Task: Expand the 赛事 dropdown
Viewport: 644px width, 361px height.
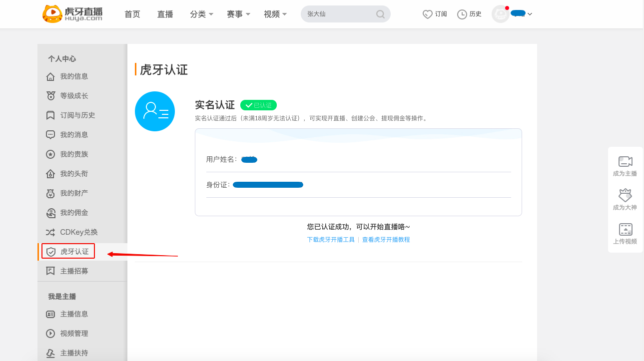Action: 239,14
